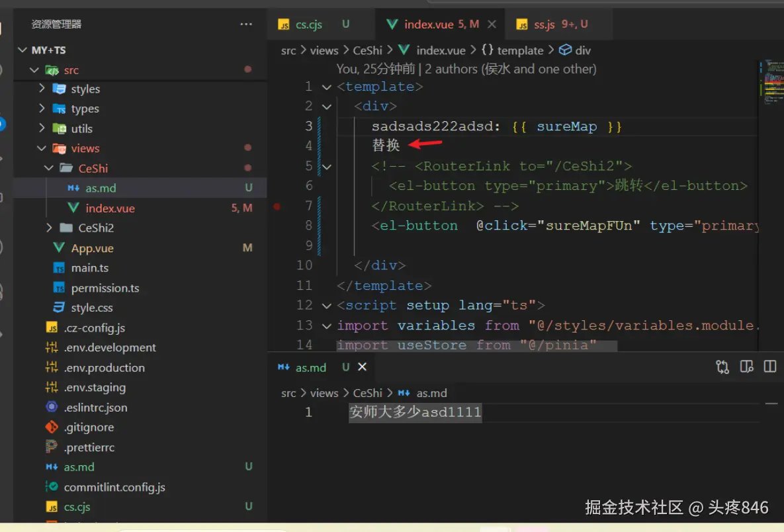Open App.vue file
The height and width of the screenshot is (532, 784).
(140, 248)
